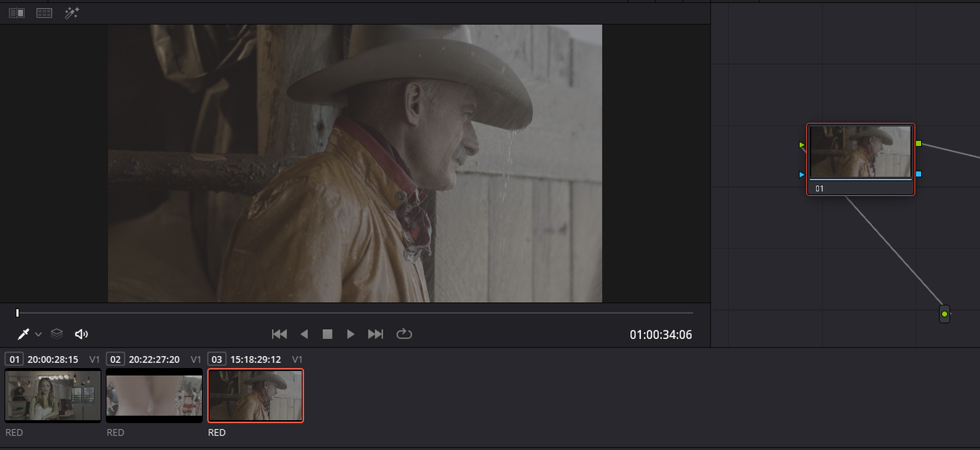The height and width of the screenshot is (450, 980).
Task: Select clip 01 thumbnail with the woman
Action: [53, 396]
